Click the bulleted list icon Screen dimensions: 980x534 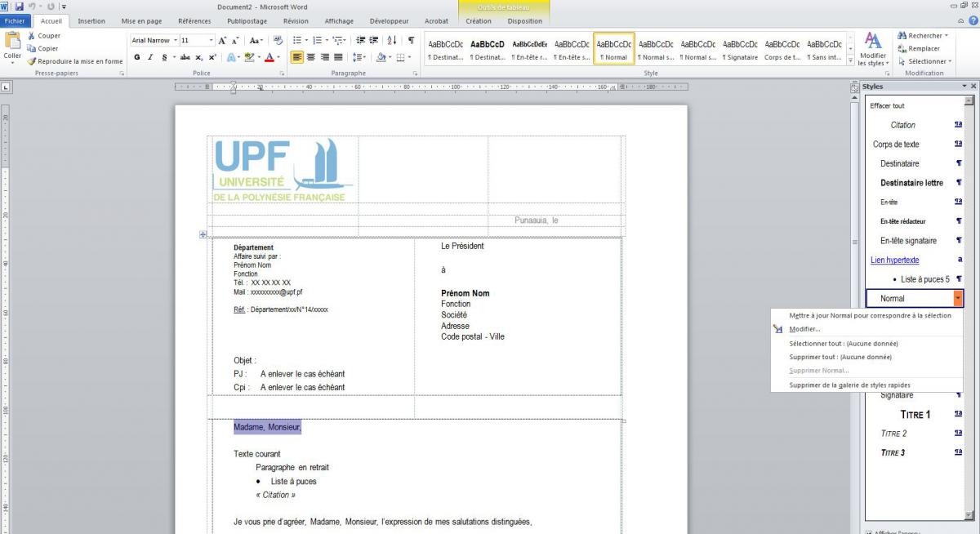click(298, 40)
